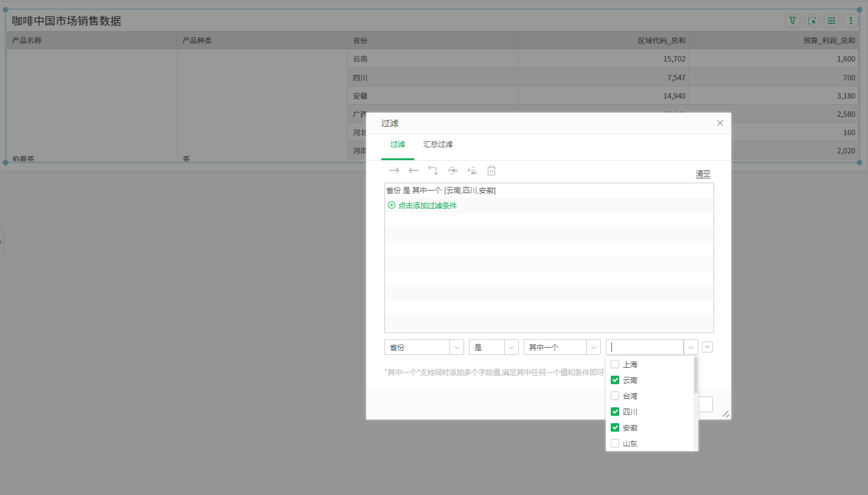The height and width of the screenshot is (495, 868).
Task: Open the list view icon in the header
Action: coord(831,20)
